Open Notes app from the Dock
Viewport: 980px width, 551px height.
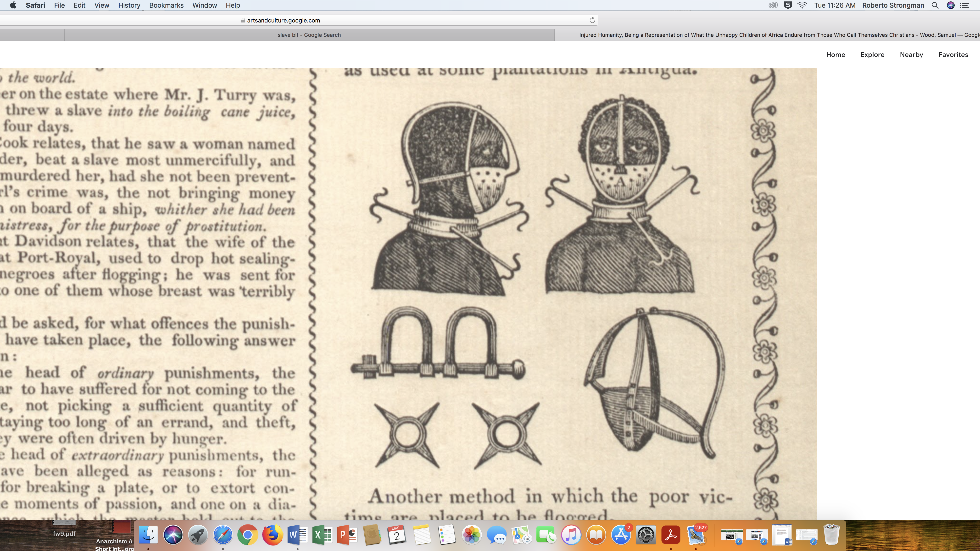coord(422,535)
